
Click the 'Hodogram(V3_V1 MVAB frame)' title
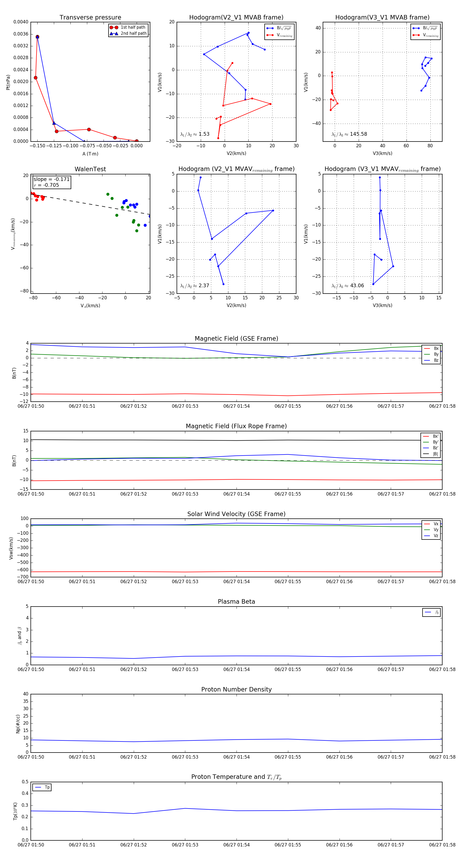pyautogui.click(x=382, y=18)
